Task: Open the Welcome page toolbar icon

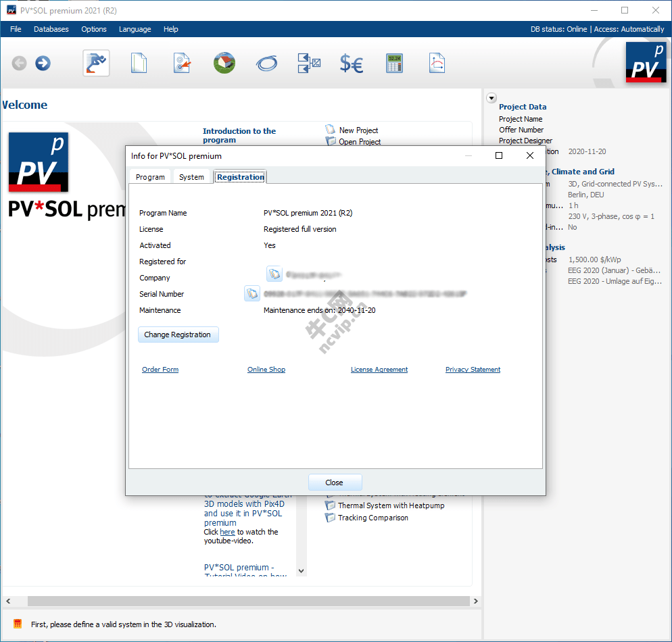Action: pyautogui.click(x=96, y=64)
